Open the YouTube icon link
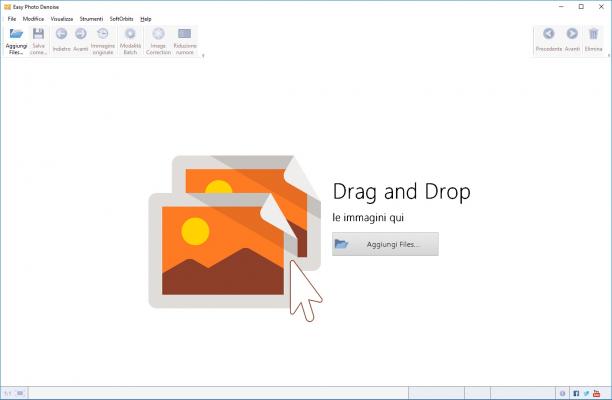The image size is (612, 400). point(596,393)
